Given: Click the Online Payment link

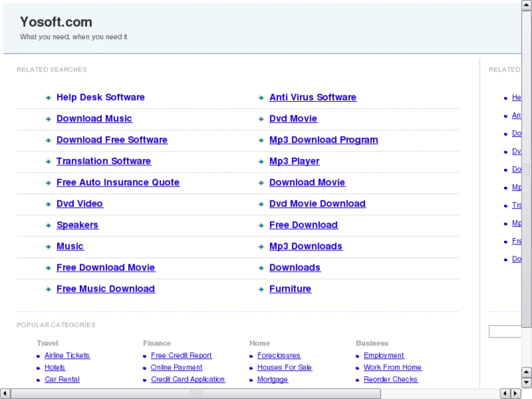Looking at the screenshot, I should pyautogui.click(x=176, y=367).
